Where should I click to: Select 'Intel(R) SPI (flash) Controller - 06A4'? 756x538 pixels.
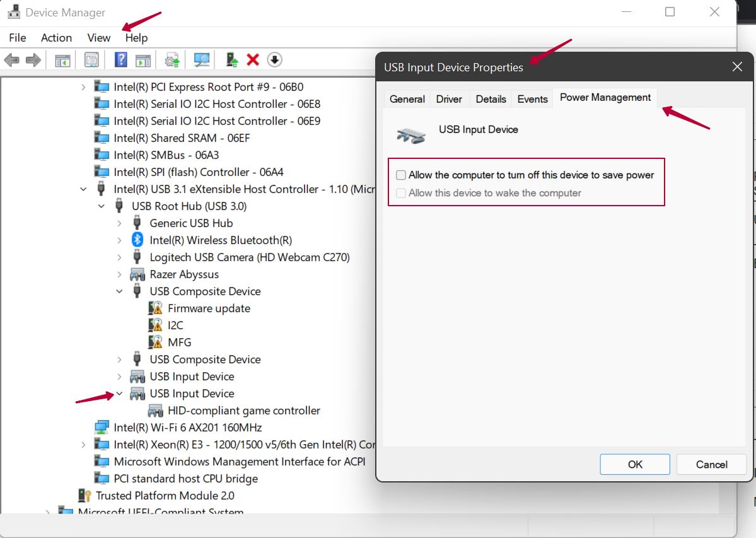(x=199, y=172)
